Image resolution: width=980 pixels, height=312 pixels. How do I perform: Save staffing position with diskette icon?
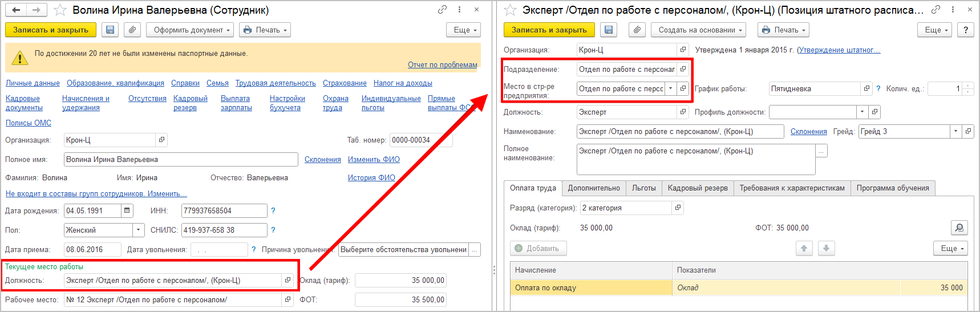(x=609, y=30)
